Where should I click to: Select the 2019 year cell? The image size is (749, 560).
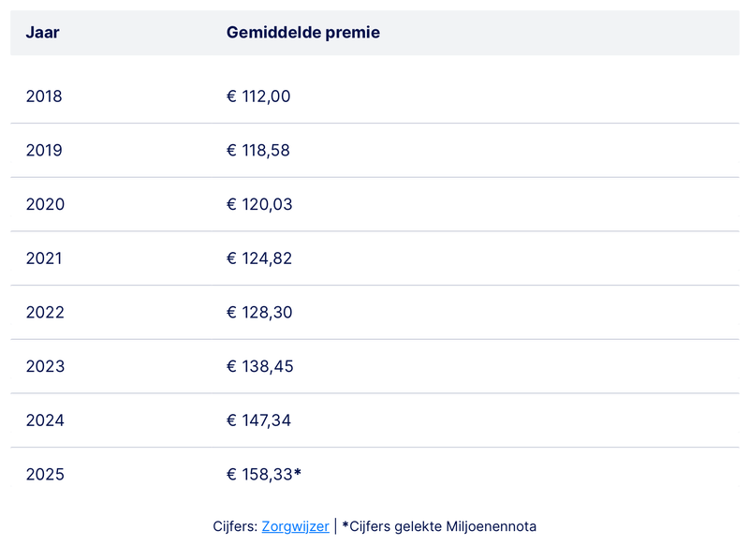pos(44,150)
